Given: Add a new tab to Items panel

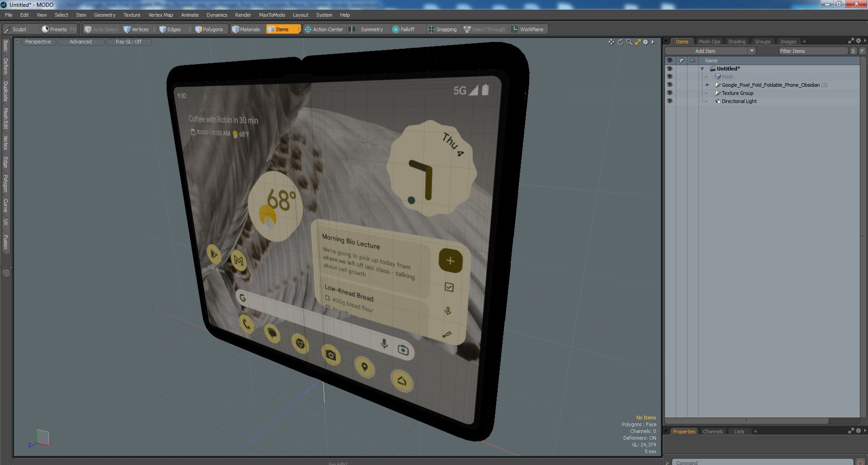Looking at the screenshot, I should [804, 42].
